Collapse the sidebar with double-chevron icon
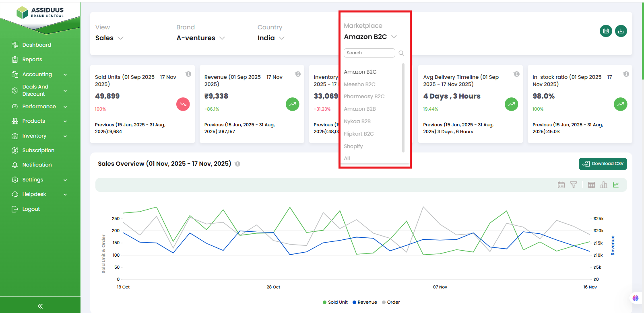Image resolution: width=644 pixels, height=313 pixels. coord(40,306)
